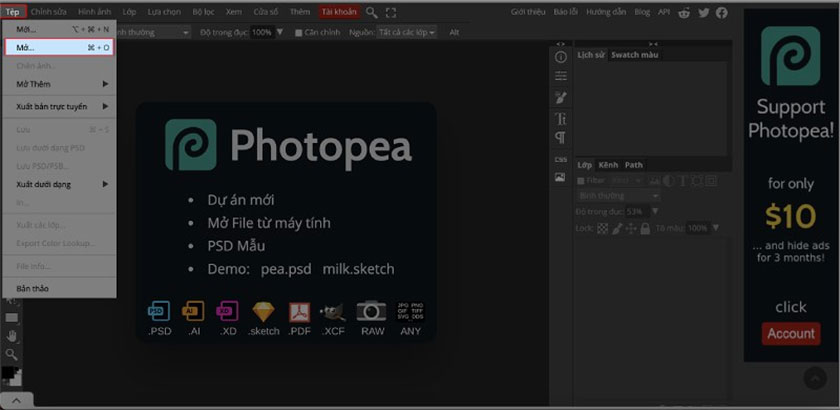Open the Paragraph panel icon
The height and width of the screenshot is (410, 840).
point(560,137)
